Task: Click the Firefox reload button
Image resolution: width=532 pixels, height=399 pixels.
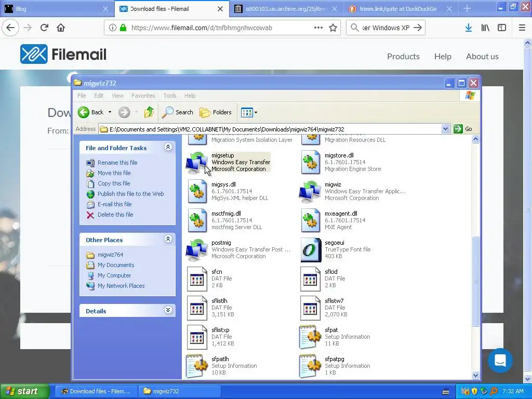Action: click(x=44, y=28)
